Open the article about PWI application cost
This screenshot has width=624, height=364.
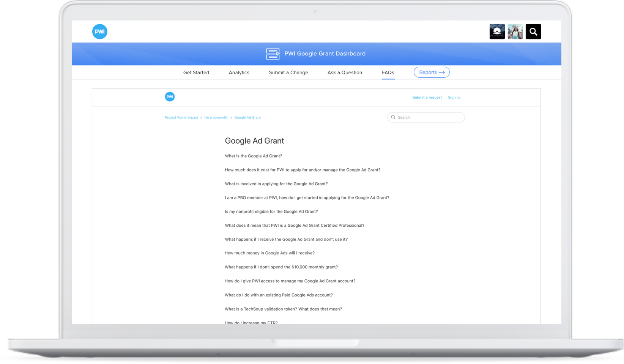click(303, 170)
